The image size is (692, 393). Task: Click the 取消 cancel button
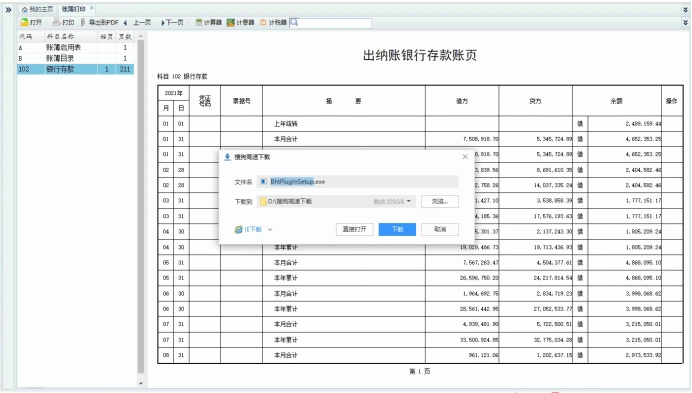tap(440, 229)
